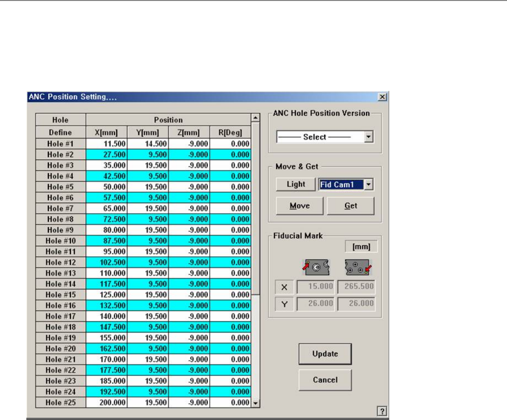Viewport: 507px width, 420px height.
Task: Click Y cell 14.500 of Hole #1
Action: 148,144
